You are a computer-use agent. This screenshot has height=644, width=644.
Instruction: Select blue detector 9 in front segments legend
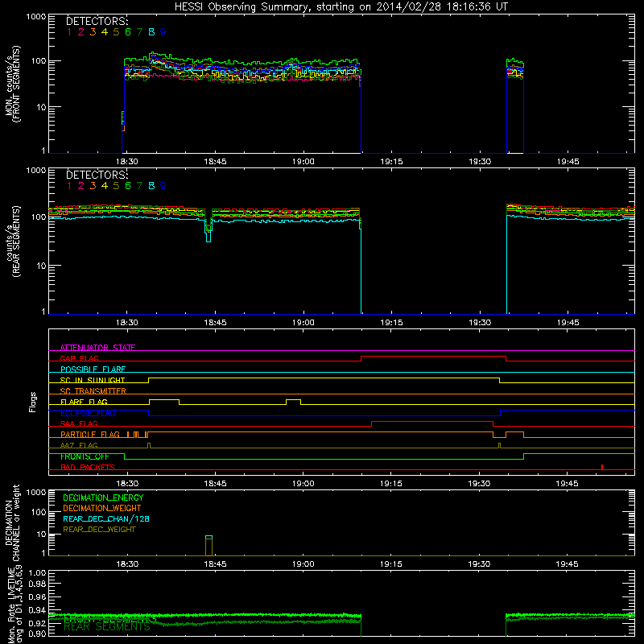point(163,32)
